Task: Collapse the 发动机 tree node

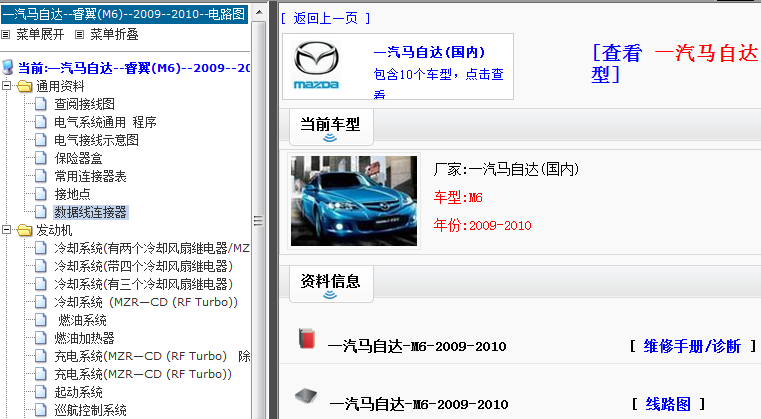Action: (6, 230)
